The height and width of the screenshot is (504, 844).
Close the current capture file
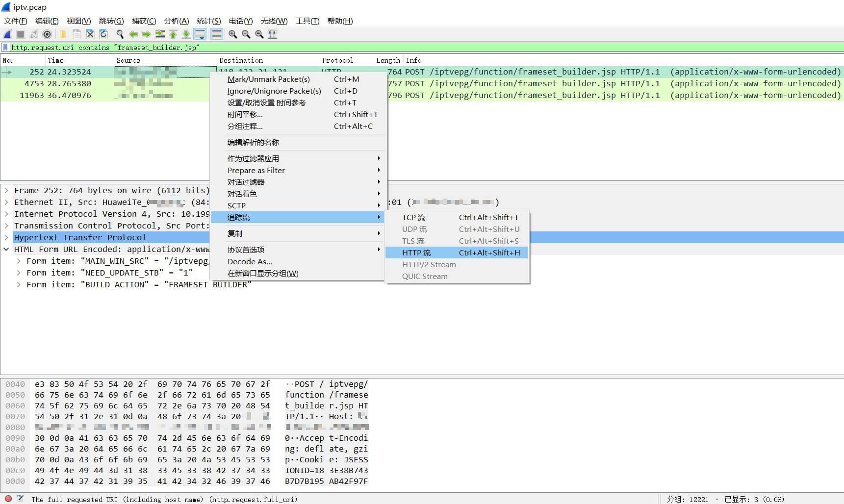click(90, 34)
